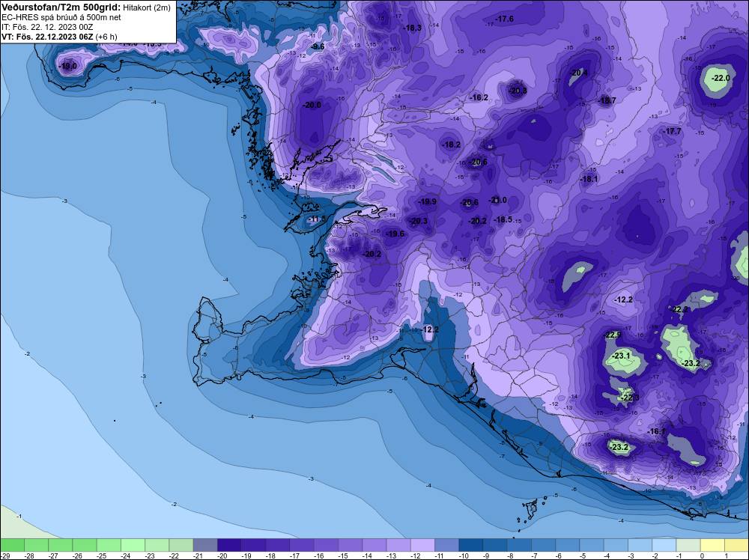
Task: Click the -17.6 temperature label
Action: pyautogui.click(x=505, y=19)
